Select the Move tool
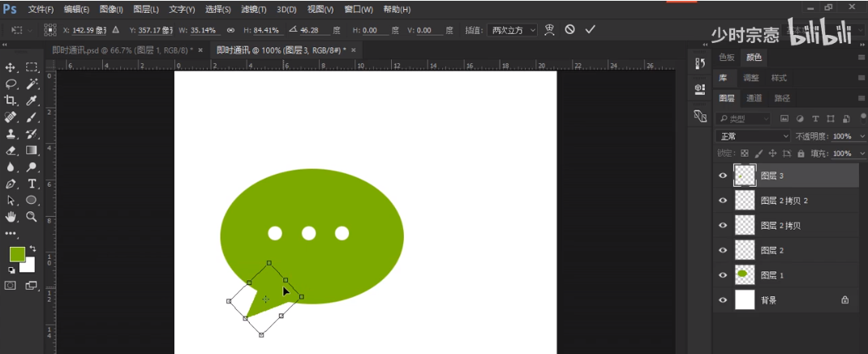Image resolution: width=868 pixels, height=354 pixels. 10,67
